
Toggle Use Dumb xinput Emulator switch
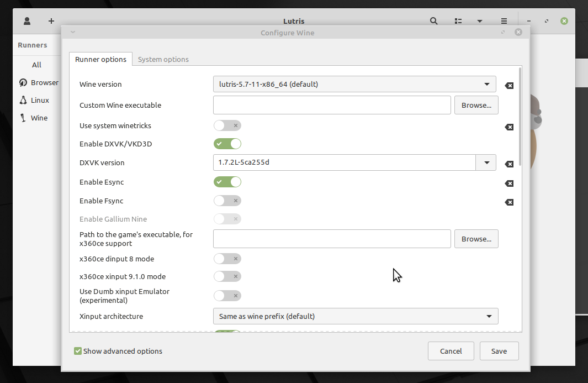coord(227,296)
